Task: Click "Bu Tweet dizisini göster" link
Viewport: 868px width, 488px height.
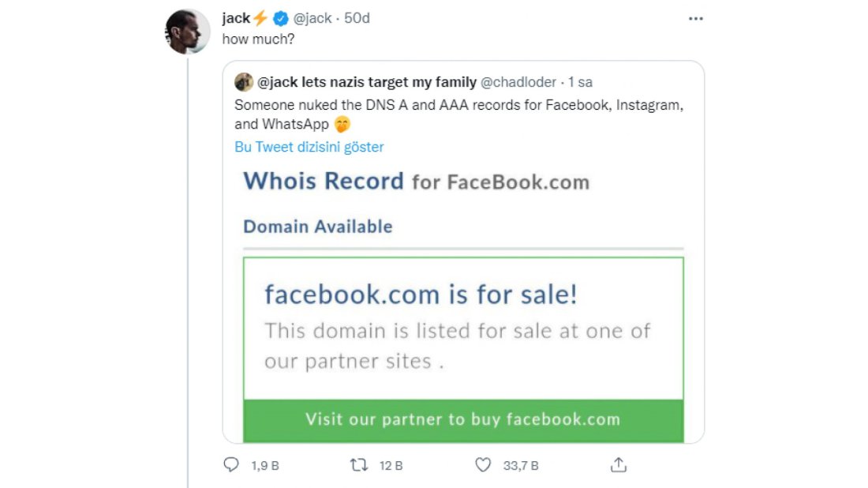Action: 309,147
